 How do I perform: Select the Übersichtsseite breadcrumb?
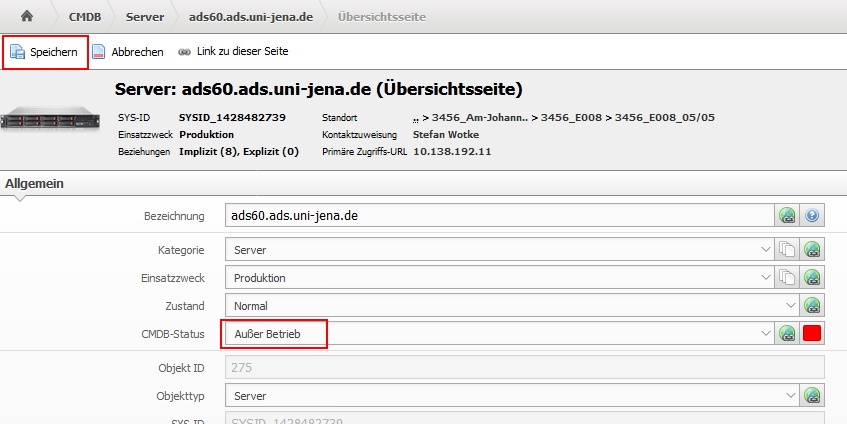pyautogui.click(x=382, y=17)
